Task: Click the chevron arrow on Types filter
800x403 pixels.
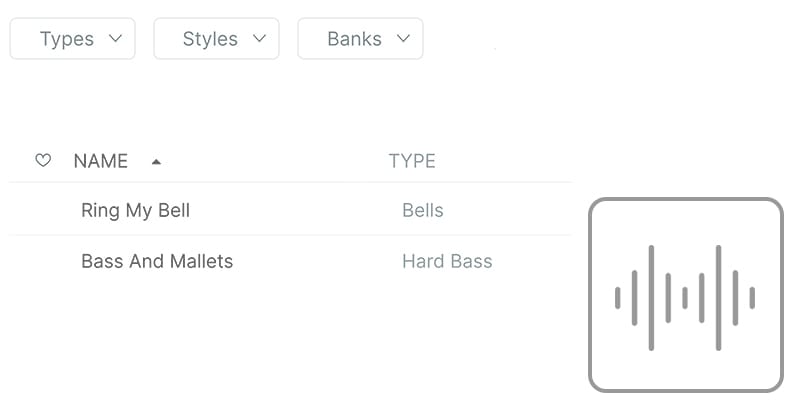Action: point(115,39)
